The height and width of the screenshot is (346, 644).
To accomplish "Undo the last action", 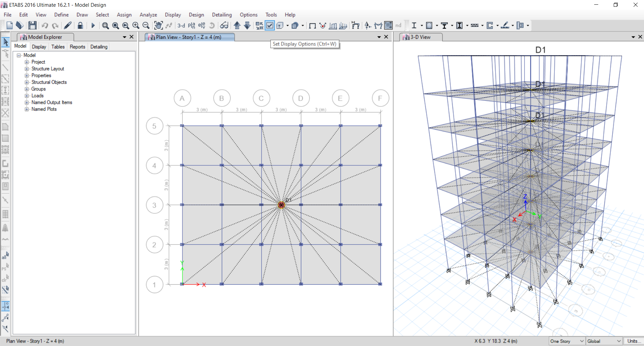I will [45, 25].
